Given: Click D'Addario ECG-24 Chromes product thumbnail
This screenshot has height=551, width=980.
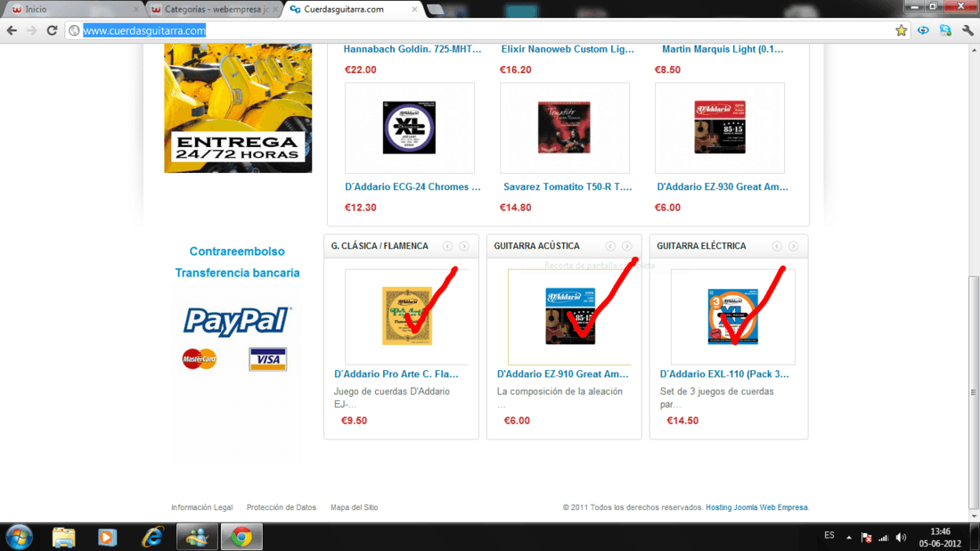Looking at the screenshot, I should (410, 127).
